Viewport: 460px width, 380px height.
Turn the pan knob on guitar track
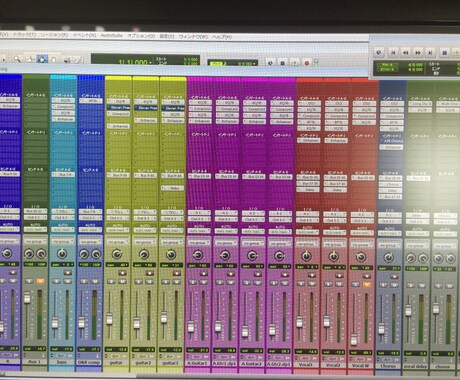coord(117,255)
